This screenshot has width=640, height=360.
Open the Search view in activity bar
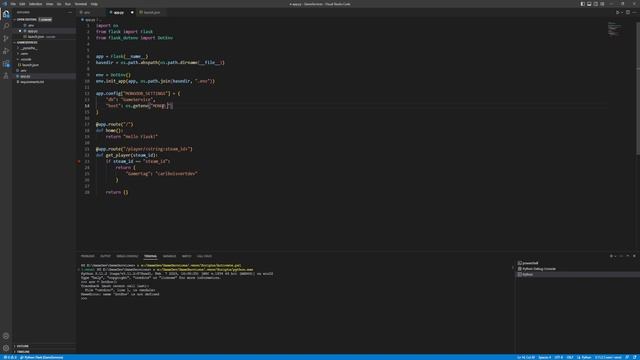coord(6,26)
